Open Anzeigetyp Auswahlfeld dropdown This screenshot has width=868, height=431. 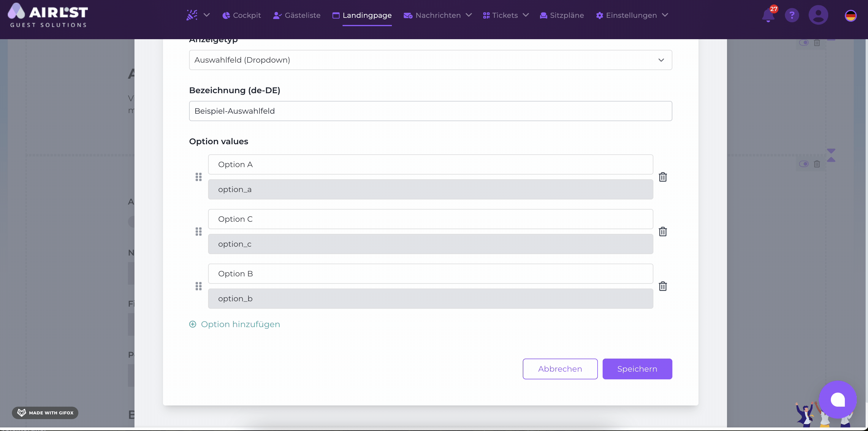(430, 60)
